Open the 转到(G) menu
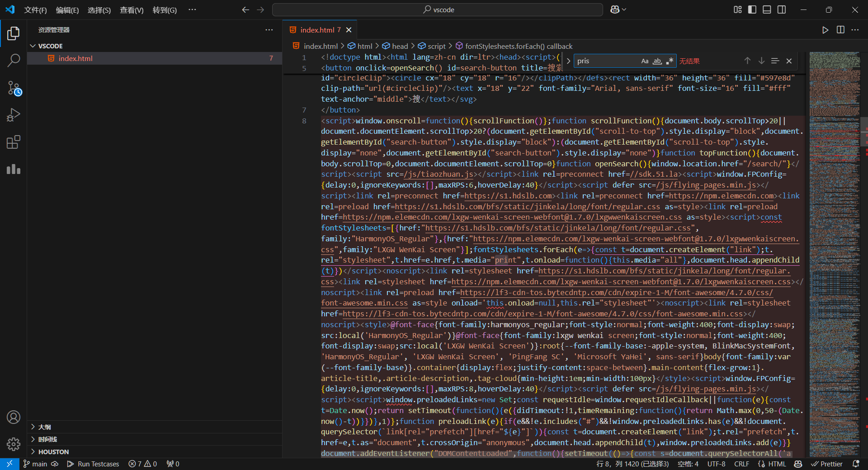The width and height of the screenshot is (868, 470). (x=165, y=10)
